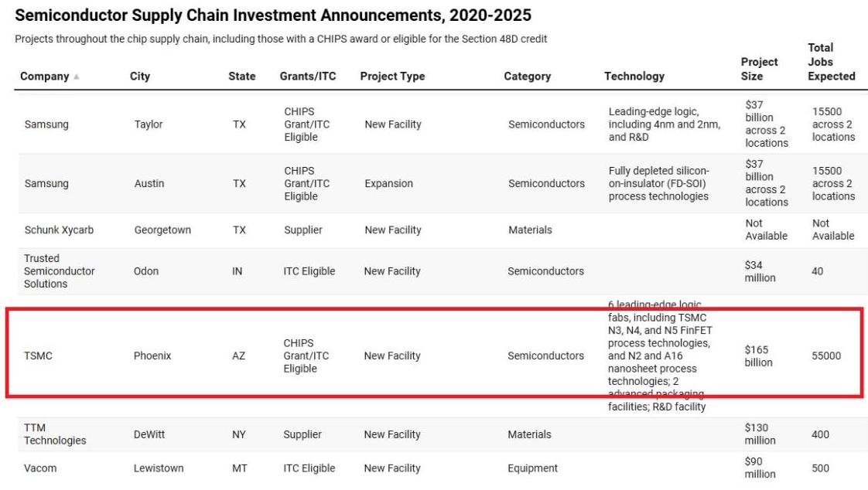The width and height of the screenshot is (868, 490).
Task: Select the TTM Technologies company cell
Action: 55,434
